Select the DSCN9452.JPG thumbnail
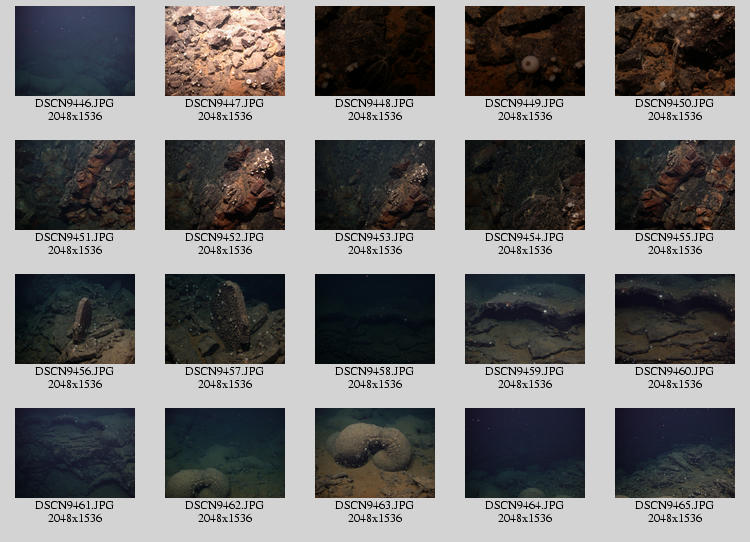The height and width of the screenshot is (542, 750). click(225, 185)
